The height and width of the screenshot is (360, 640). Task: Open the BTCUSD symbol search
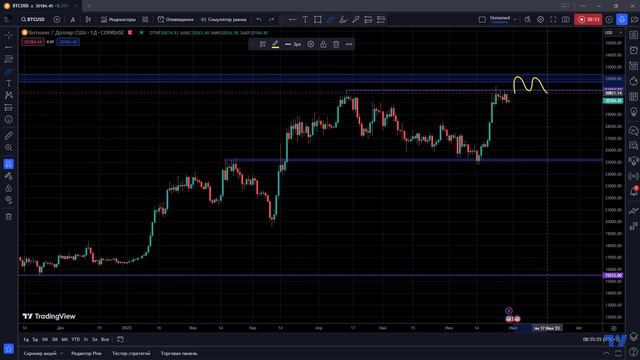[x=33, y=20]
